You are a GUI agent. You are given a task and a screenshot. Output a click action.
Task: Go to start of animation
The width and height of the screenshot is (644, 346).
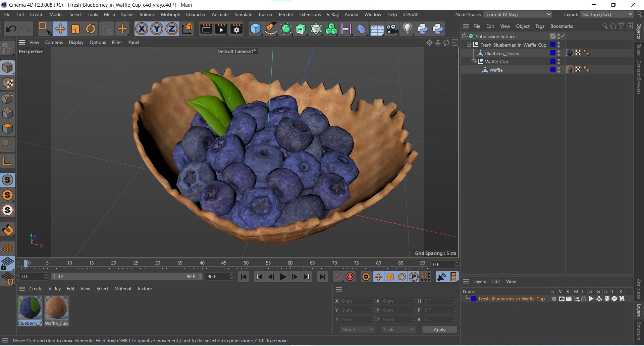(244, 277)
